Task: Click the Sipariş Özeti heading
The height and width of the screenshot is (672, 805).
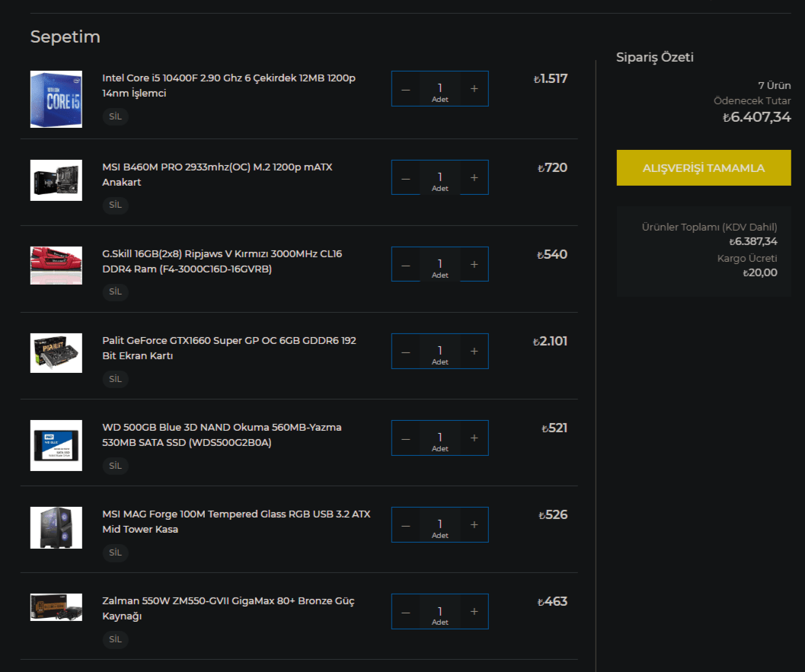Action: tap(654, 57)
